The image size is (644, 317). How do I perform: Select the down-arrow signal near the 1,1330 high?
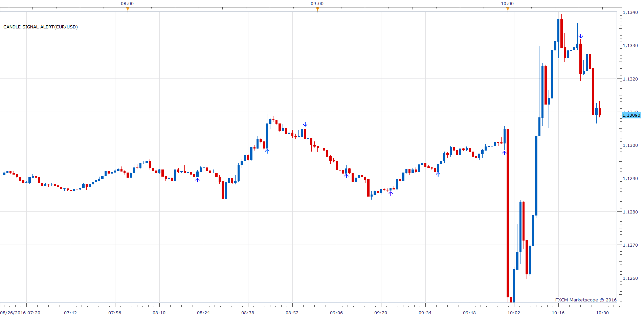pos(580,36)
